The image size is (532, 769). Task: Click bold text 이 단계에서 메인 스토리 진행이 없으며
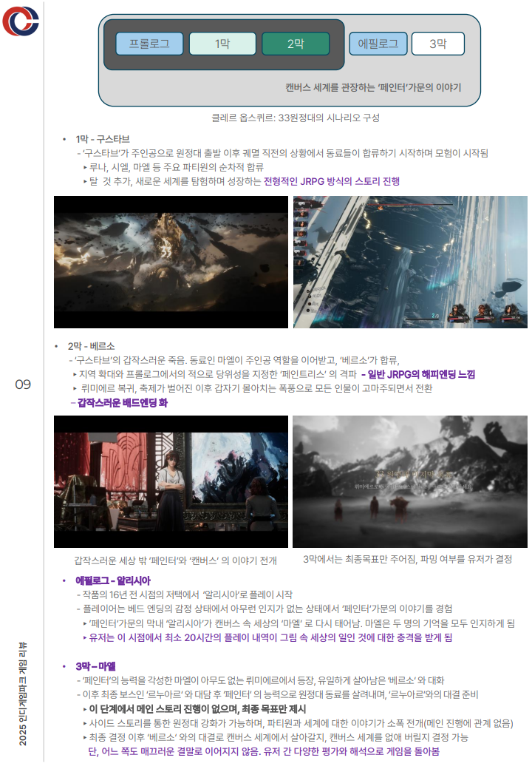(x=197, y=708)
